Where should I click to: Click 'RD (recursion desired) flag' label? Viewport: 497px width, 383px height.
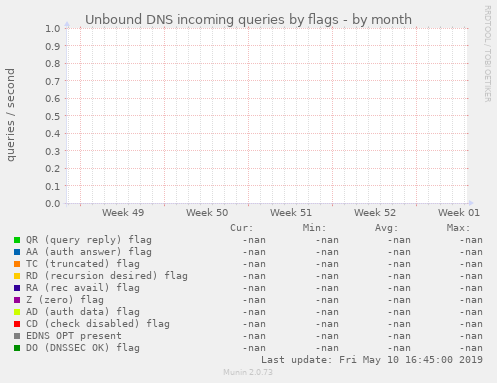107,276
